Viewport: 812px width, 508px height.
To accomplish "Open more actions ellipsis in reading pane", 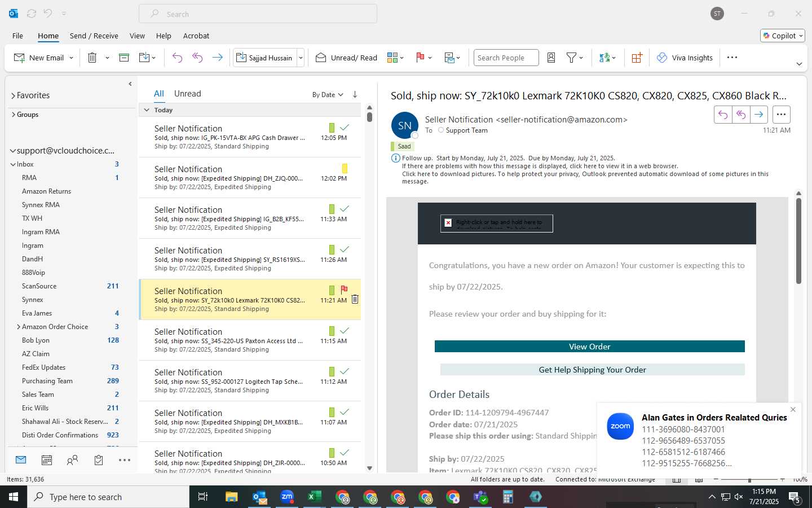I will click(x=781, y=115).
